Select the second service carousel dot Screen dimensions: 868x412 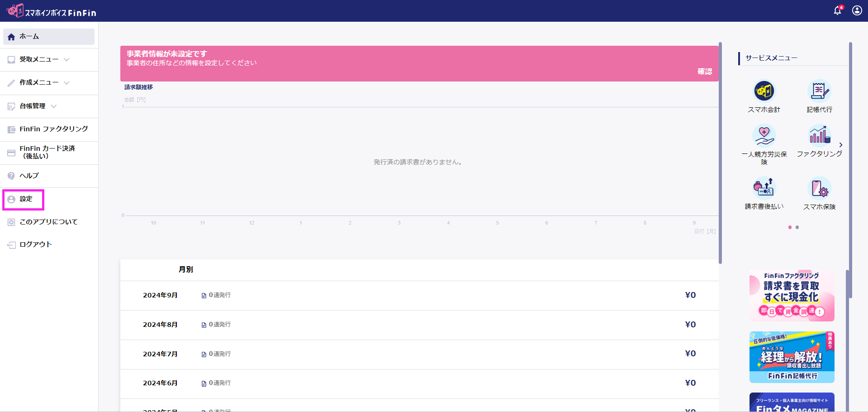(797, 227)
